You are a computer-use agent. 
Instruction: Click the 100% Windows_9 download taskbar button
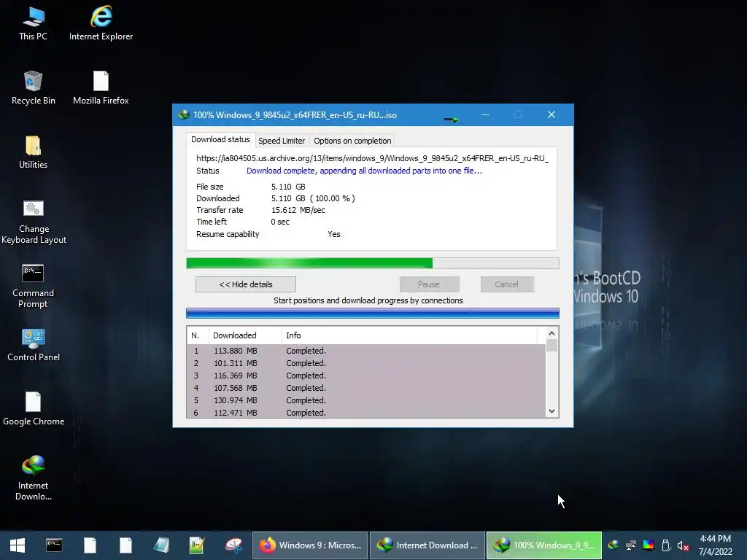[544, 545]
